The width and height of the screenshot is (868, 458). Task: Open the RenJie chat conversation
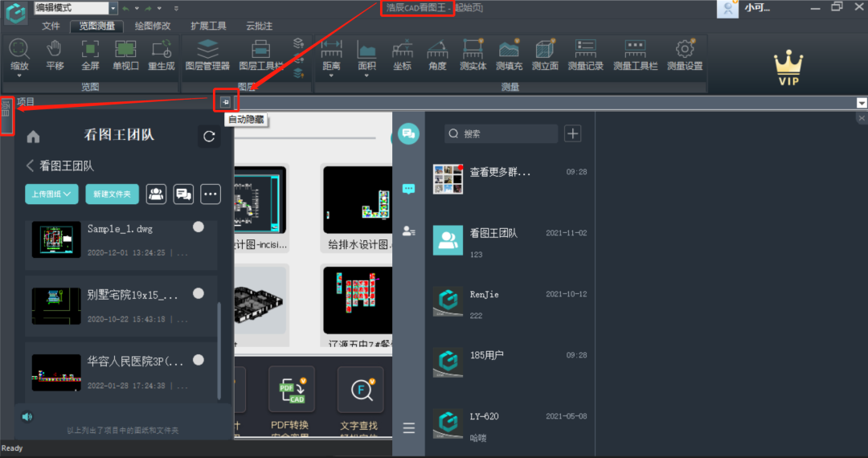point(510,301)
